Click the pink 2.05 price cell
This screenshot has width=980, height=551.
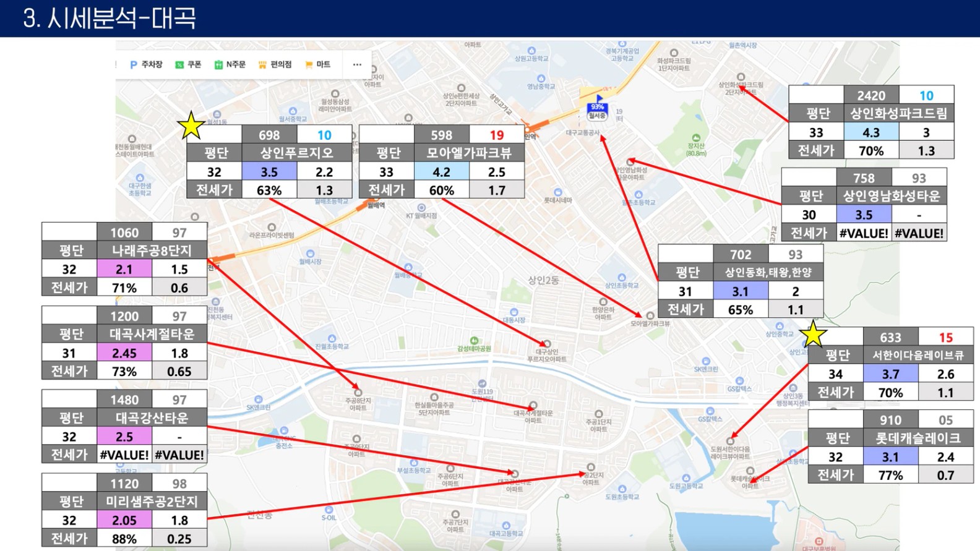click(x=124, y=520)
